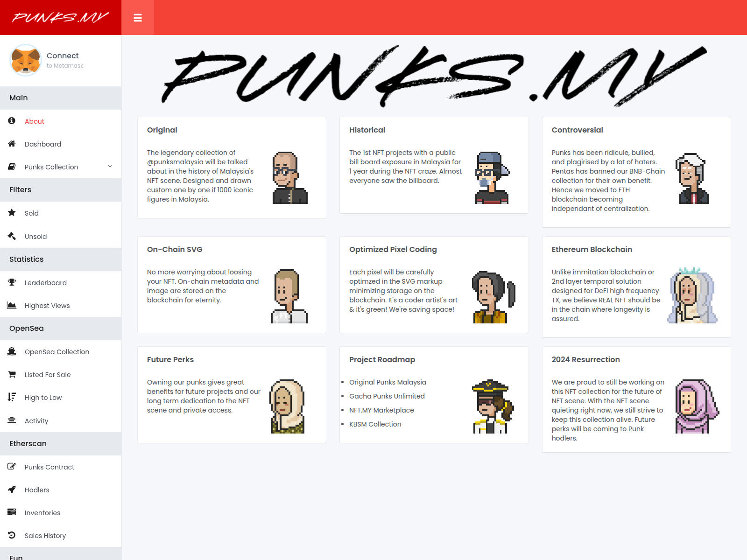Click the Controversial card heading
Viewport: 747px width, 560px height.
point(577,130)
